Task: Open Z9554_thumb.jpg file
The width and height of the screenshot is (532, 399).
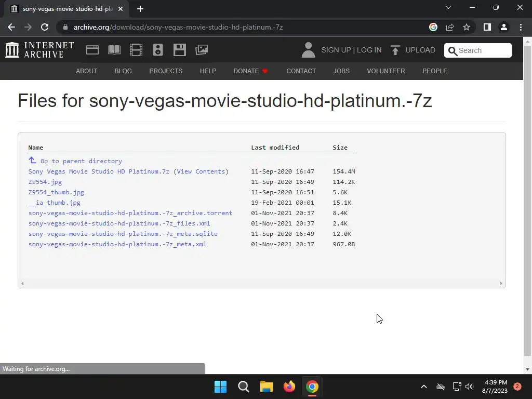Action: click(x=56, y=192)
